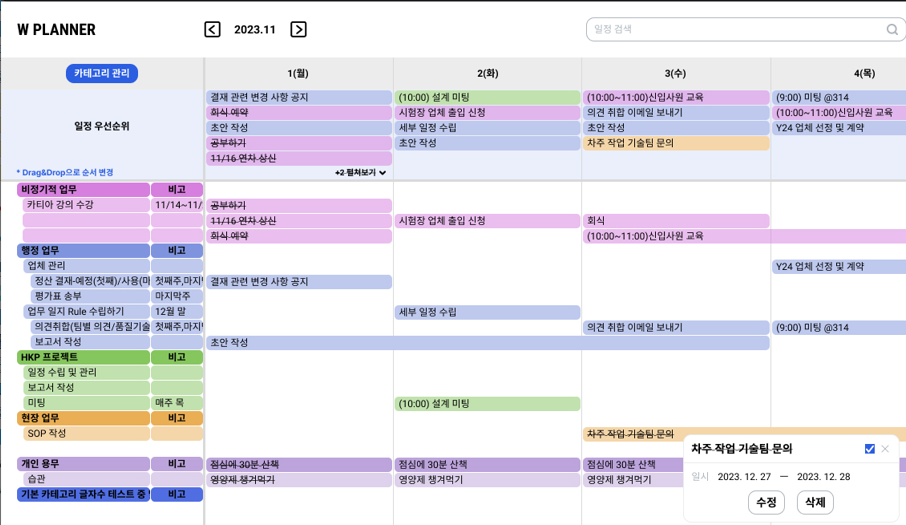The width and height of the screenshot is (906, 525).
Task: Click the W PLANNER logo
Action: [56, 29]
